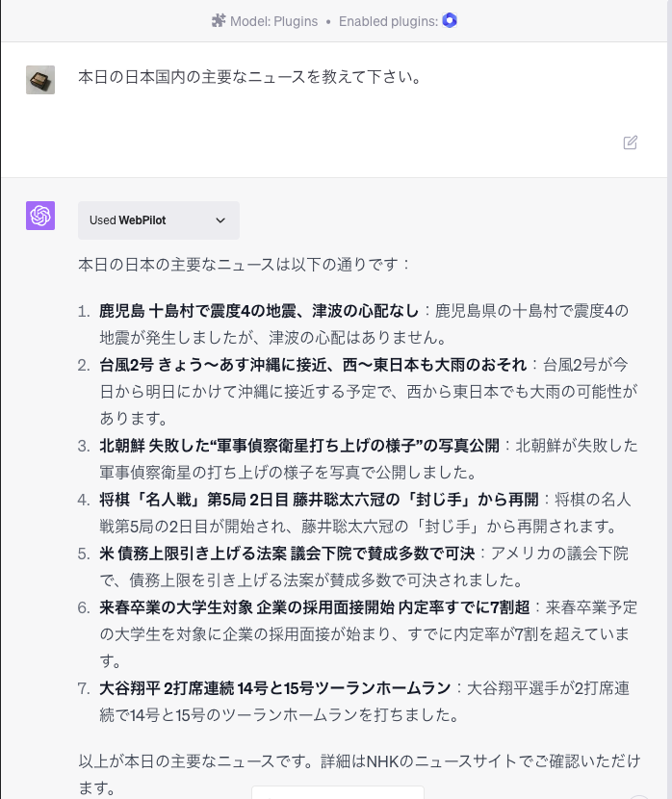Click the chevron arrow beside WebPilot
The image size is (672, 799).
coord(220,220)
